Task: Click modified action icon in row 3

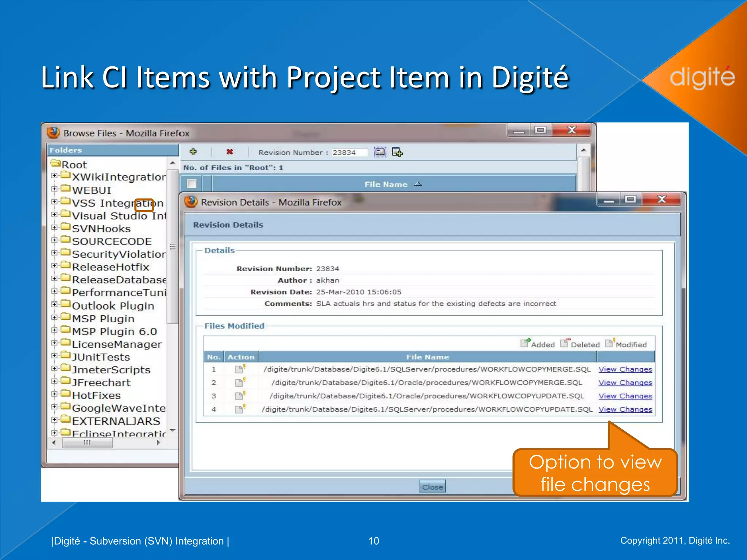Action: coord(240,395)
